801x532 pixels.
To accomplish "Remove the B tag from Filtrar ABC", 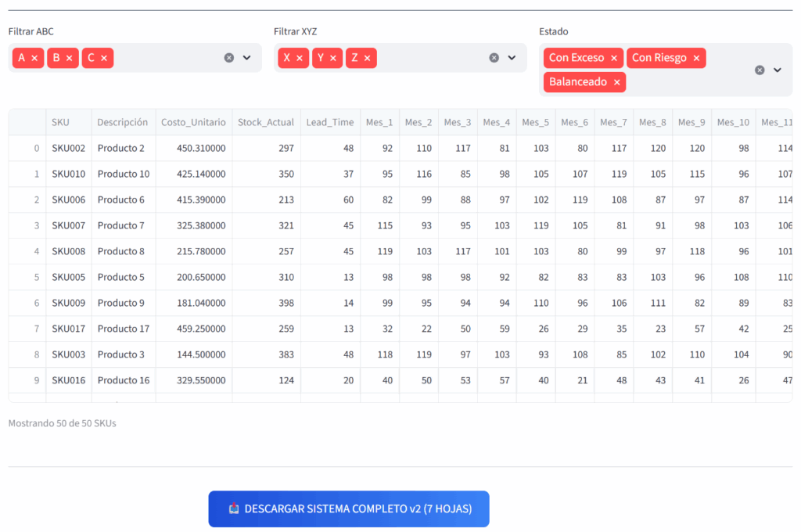I will [69, 58].
